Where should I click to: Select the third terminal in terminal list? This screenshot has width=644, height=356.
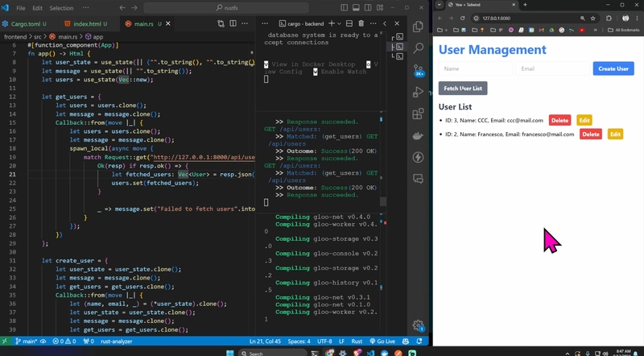(399, 56)
